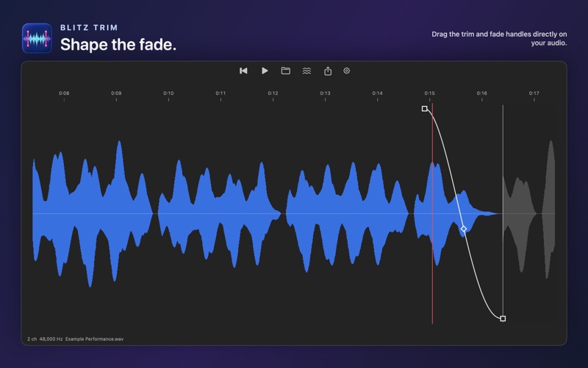Click the 0:13 ruler mark

325,93
